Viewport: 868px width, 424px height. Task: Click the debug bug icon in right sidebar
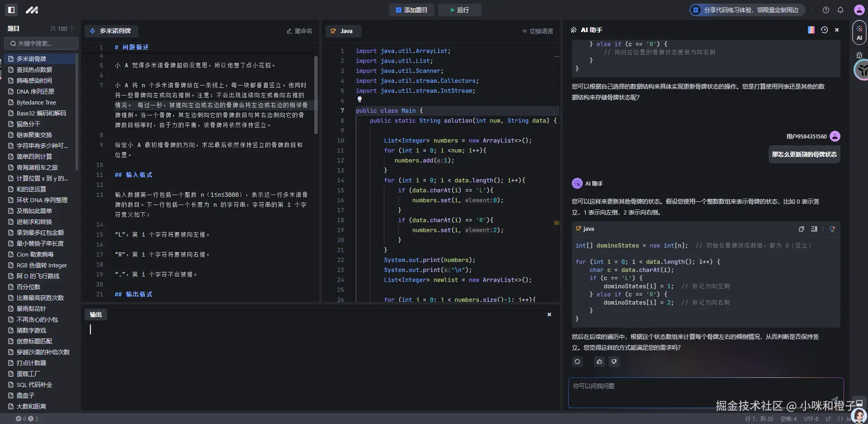tap(859, 55)
